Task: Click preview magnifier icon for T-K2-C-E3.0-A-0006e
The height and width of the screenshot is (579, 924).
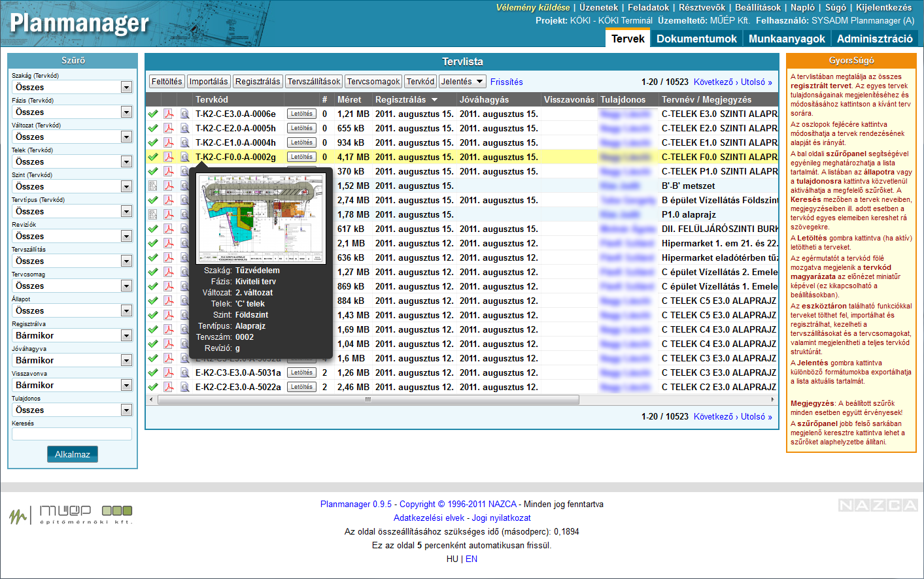Action: [x=184, y=114]
